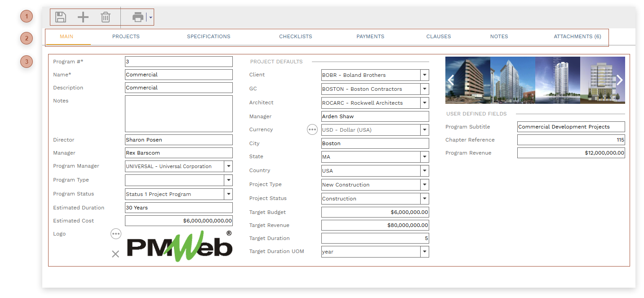
Task: Open the print options dropdown arrow
Action: (151, 18)
